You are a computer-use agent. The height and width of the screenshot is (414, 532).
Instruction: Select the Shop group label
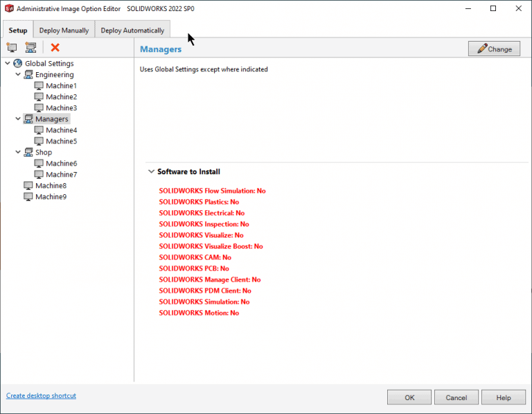click(x=44, y=152)
